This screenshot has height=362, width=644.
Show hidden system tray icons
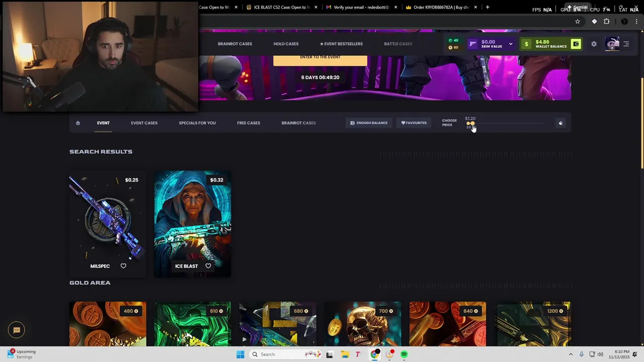pos(571,354)
